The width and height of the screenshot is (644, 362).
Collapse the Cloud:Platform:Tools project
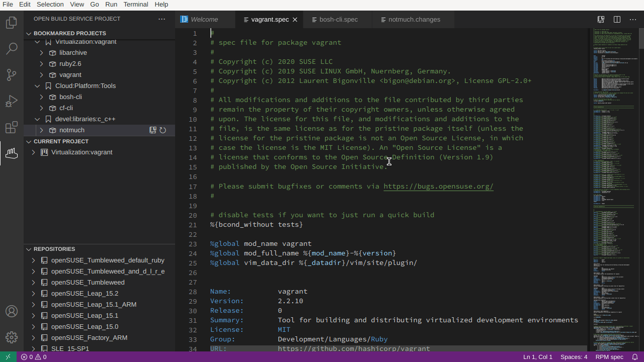[37, 86]
